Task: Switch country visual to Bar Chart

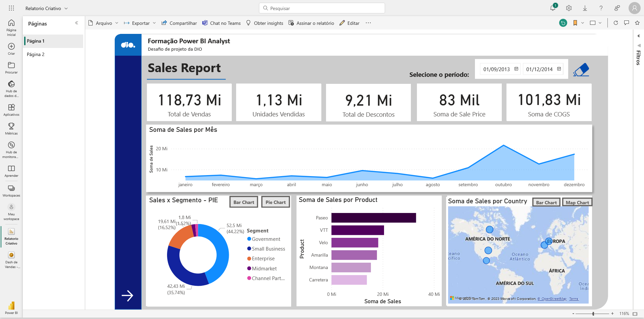Action: point(546,202)
